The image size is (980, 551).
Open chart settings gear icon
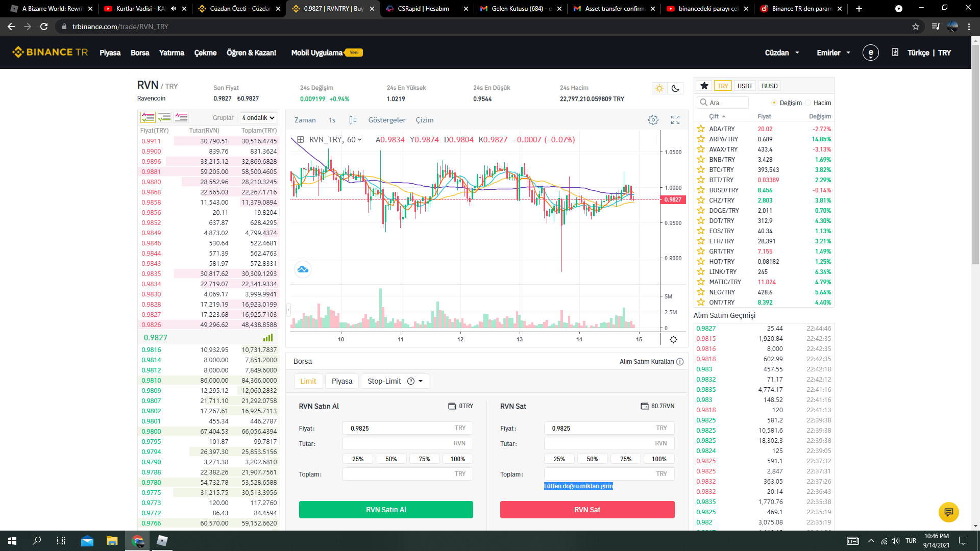(653, 120)
